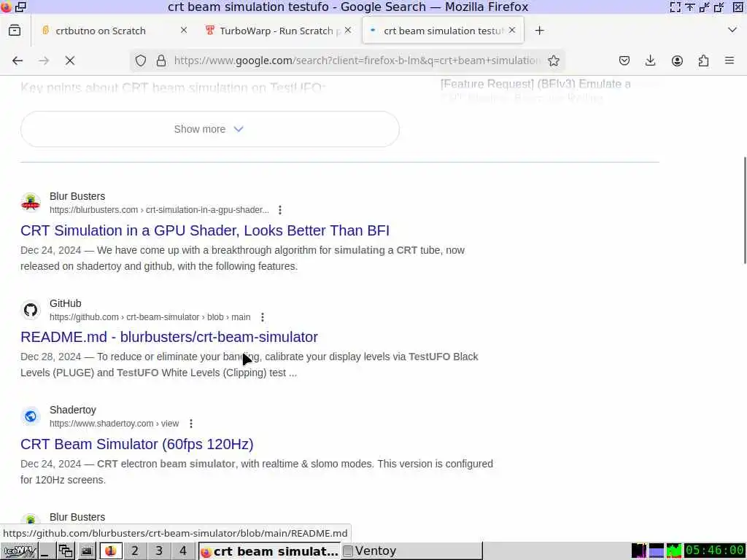Screen dimensions: 747x560
Task: Open CRT Beam Simulator (60fps 120Hz) link
Action: pos(136,444)
